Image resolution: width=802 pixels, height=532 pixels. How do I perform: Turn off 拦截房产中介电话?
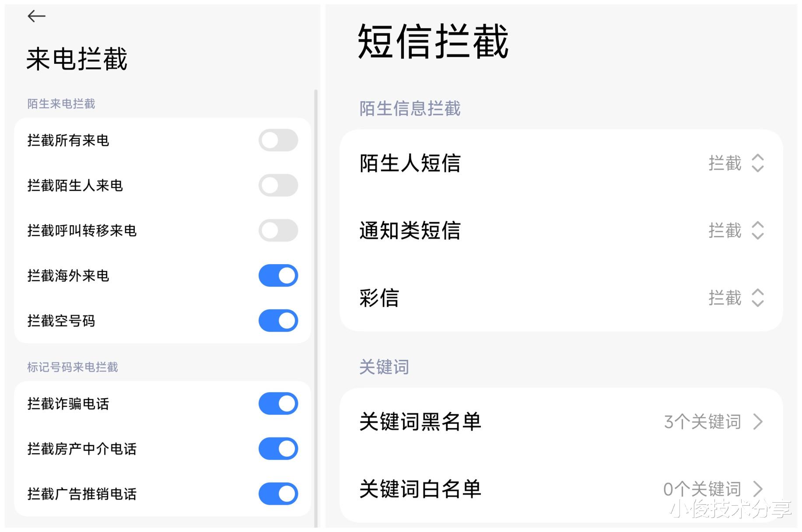(278, 448)
